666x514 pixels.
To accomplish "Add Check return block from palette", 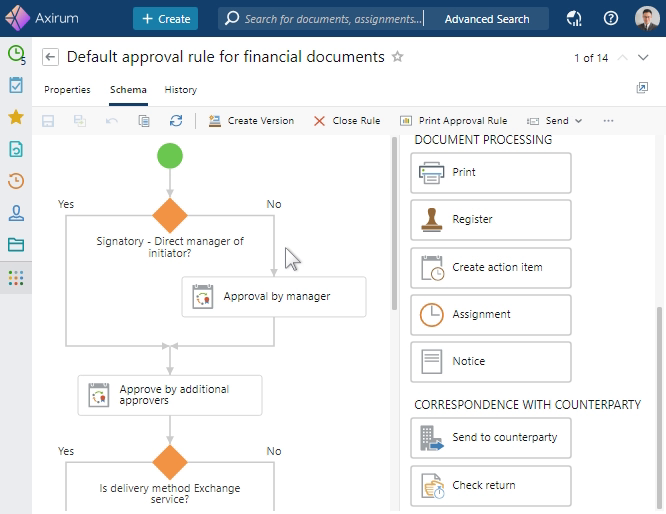I will tap(491, 486).
